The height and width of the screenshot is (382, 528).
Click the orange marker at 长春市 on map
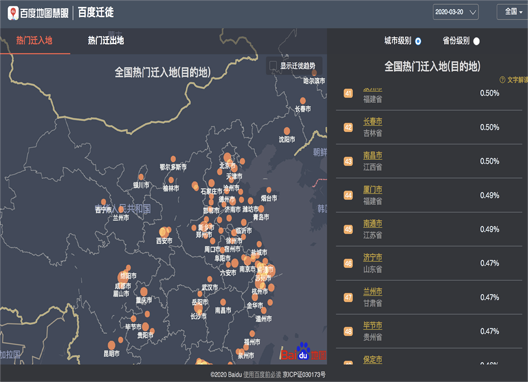coord(303,100)
